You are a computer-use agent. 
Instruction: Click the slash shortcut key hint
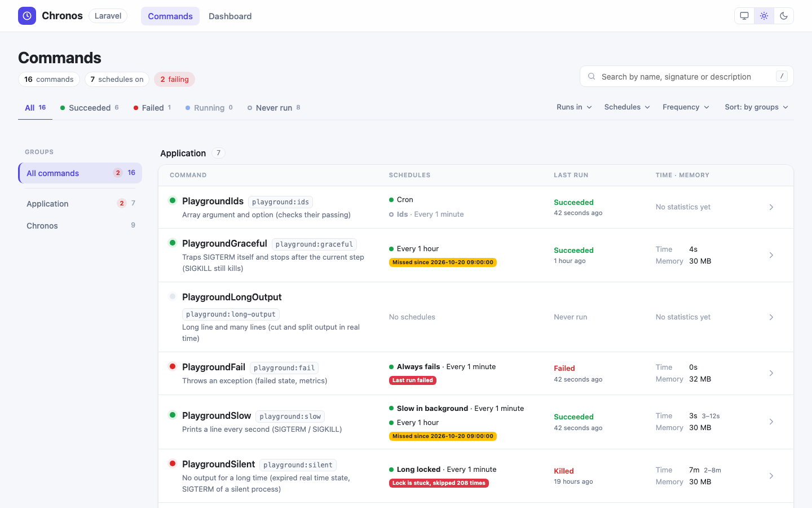pyautogui.click(x=782, y=76)
